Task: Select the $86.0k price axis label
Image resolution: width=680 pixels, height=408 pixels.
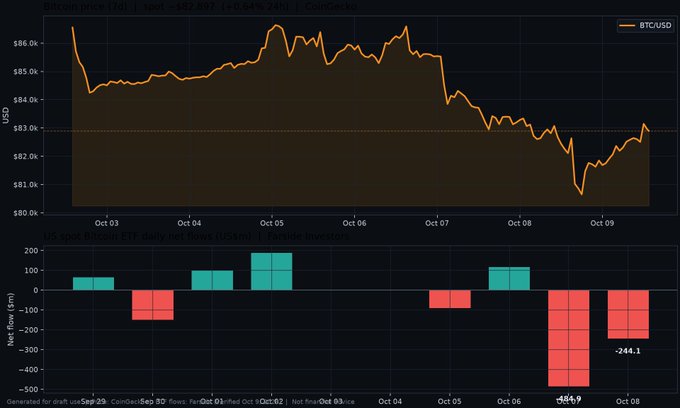Action: point(26,43)
